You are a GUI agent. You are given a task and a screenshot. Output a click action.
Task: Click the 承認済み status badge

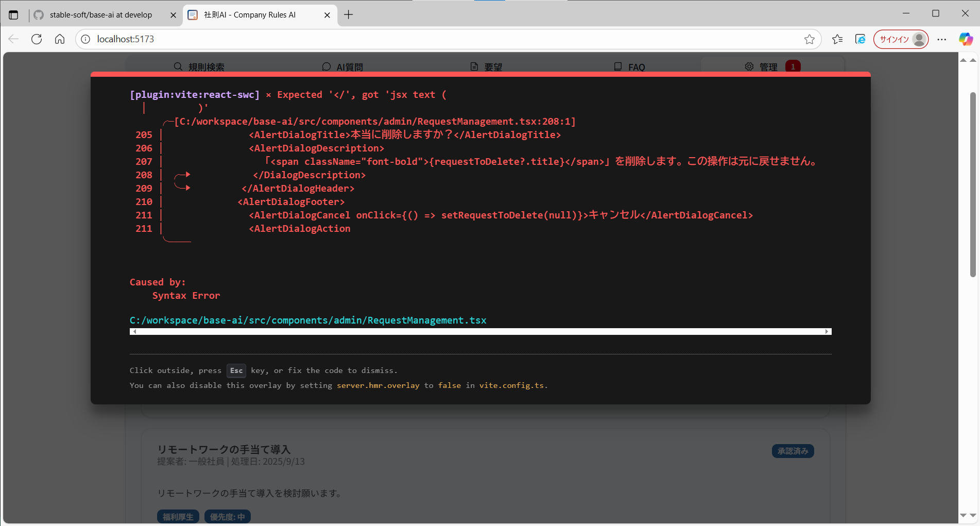click(793, 451)
